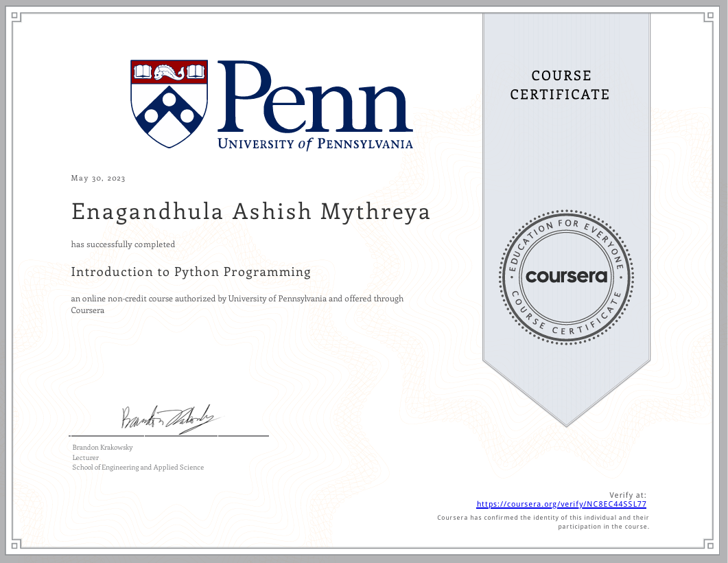This screenshot has width=728, height=563.
Task: Click the Verify at label text
Action: pyautogui.click(x=629, y=494)
